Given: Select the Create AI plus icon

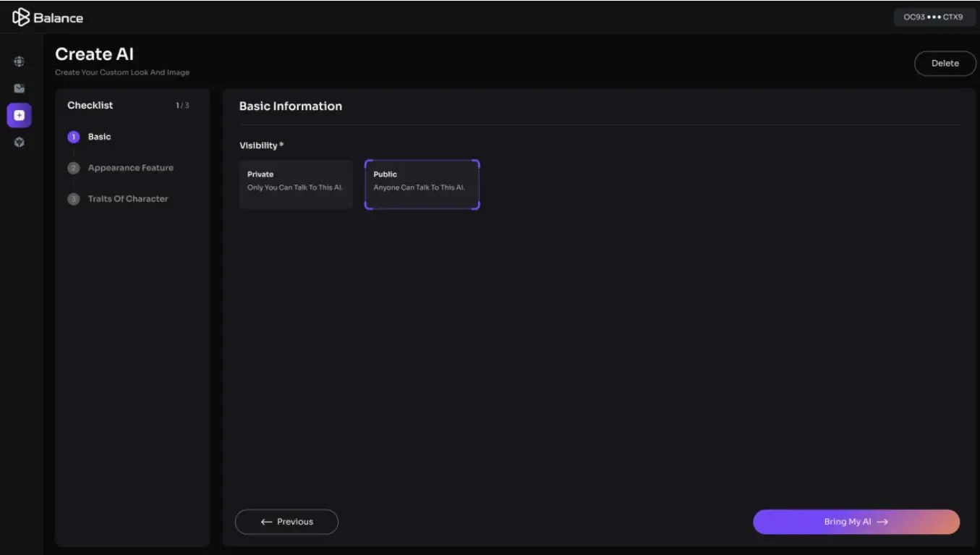Looking at the screenshot, I should tap(19, 114).
